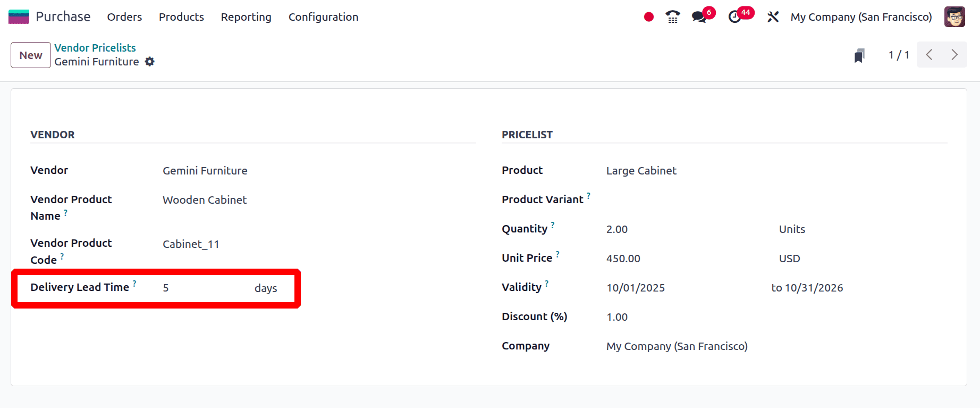Viewport: 980px width, 408px height.
Task: Toggle the favorite bookmark for this view
Action: pos(859,54)
